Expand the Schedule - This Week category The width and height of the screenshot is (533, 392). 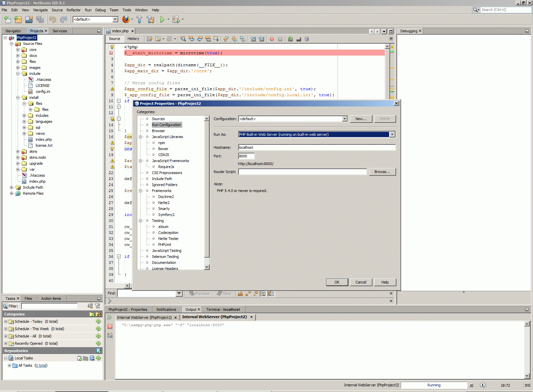(6, 329)
